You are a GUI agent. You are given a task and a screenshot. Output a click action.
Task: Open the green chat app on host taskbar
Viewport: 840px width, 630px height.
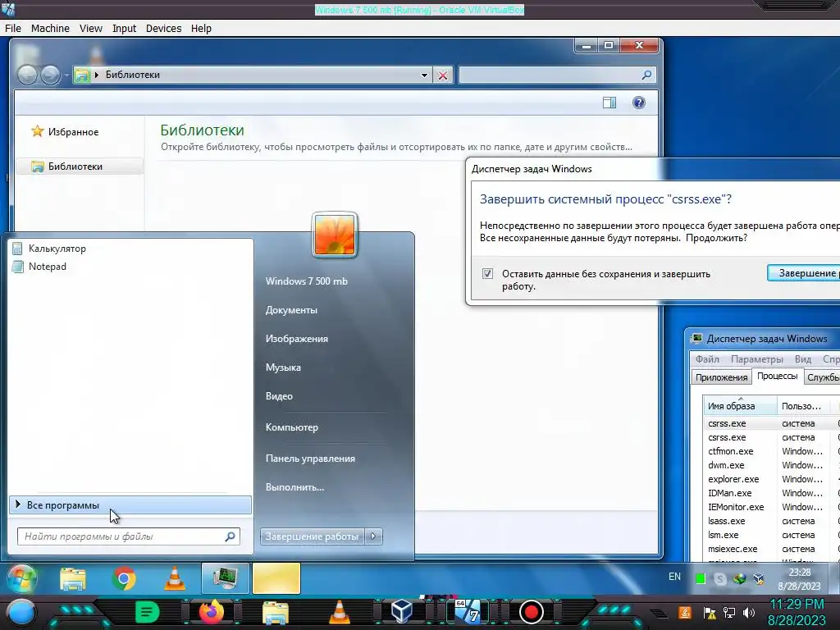click(148, 612)
